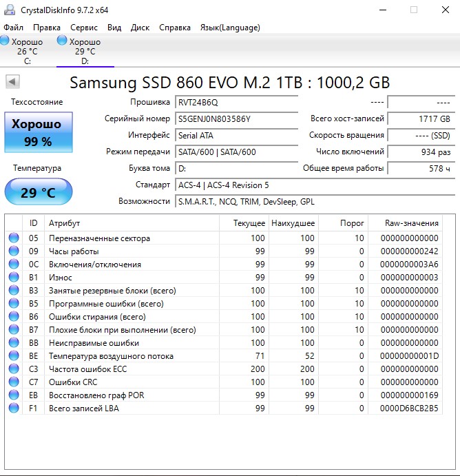
Task: Click the 29 °C temperature button
Action: 39,192
